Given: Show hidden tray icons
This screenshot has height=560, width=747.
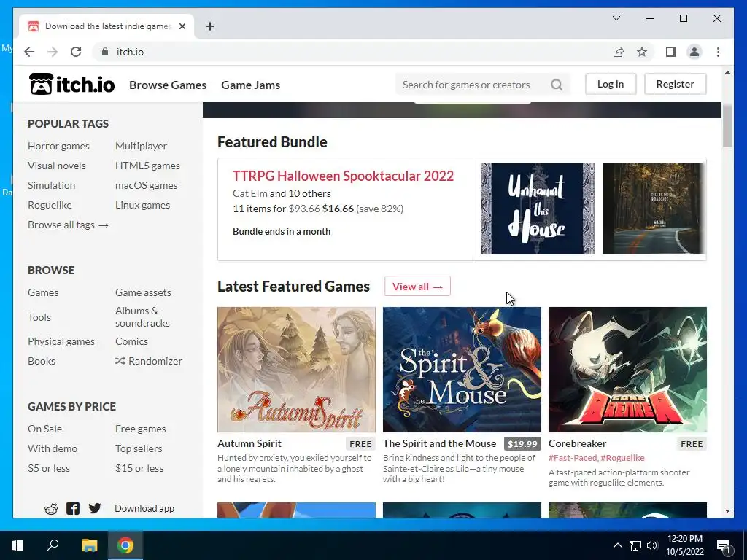Looking at the screenshot, I should point(617,545).
